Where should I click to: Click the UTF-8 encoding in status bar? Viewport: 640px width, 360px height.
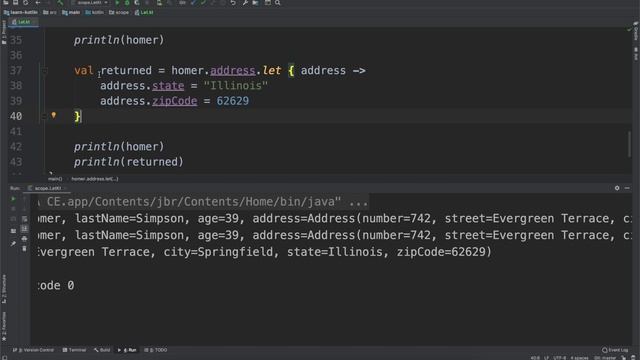point(560,358)
